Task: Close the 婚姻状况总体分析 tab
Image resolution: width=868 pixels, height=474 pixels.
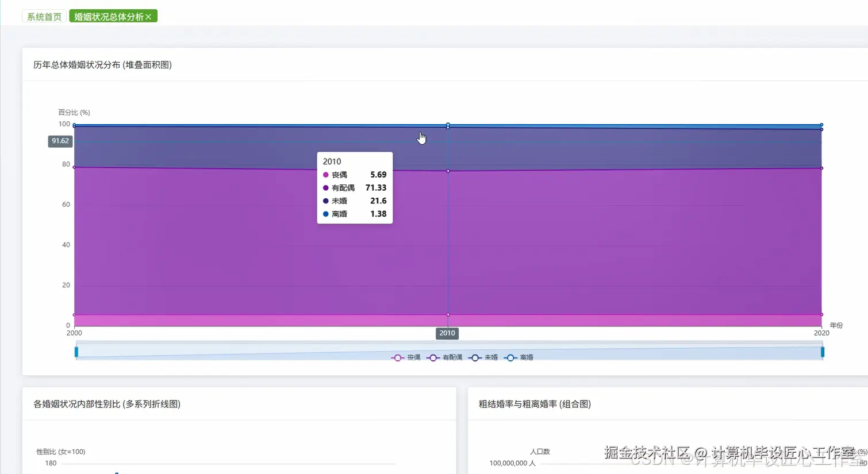Action: (148, 17)
